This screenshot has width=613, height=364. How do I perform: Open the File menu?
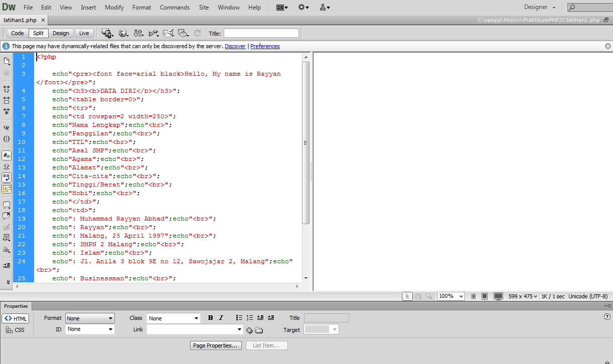click(28, 8)
